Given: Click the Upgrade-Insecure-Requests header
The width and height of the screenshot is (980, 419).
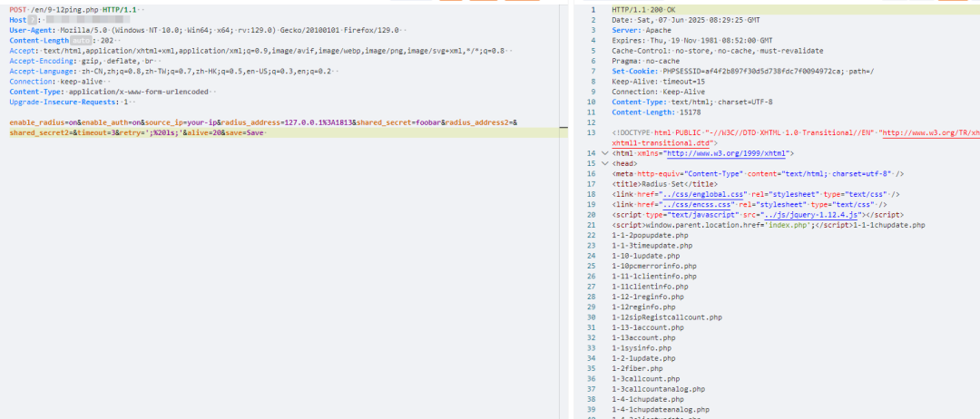Looking at the screenshot, I should click(69, 102).
